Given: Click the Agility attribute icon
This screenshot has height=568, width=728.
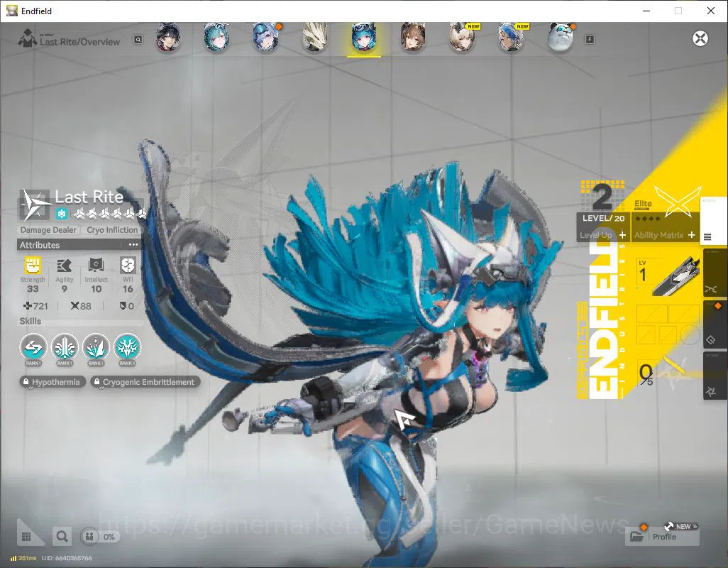Looking at the screenshot, I should point(64,266).
